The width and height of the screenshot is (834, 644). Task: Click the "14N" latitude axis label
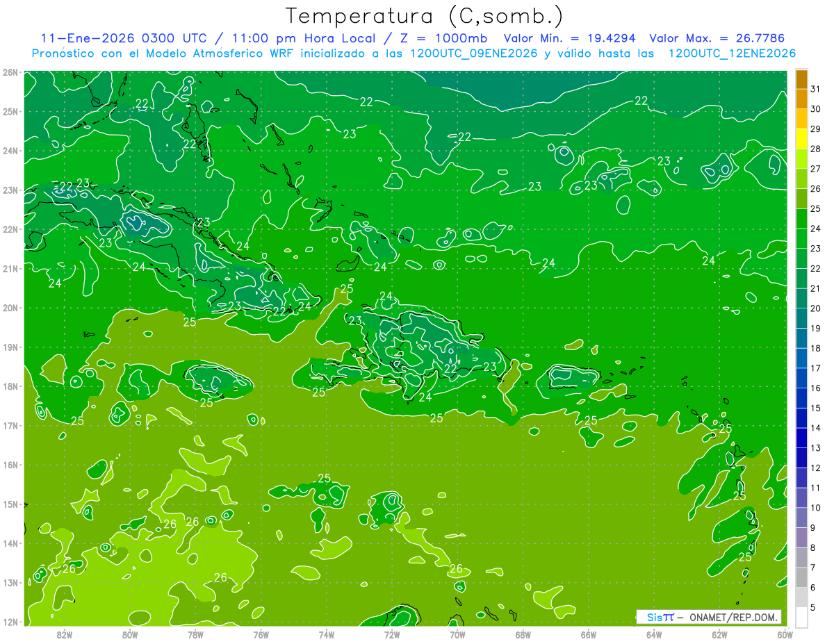coord(10,543)
